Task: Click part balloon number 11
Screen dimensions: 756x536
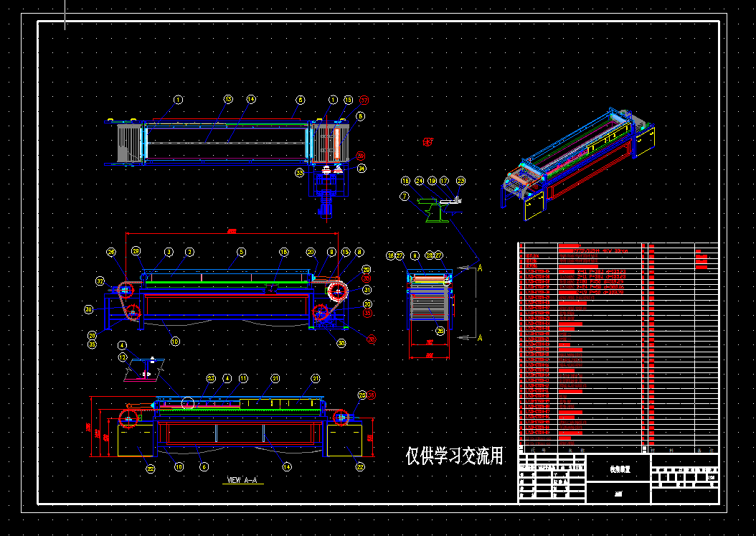Action: click(243, 379)
